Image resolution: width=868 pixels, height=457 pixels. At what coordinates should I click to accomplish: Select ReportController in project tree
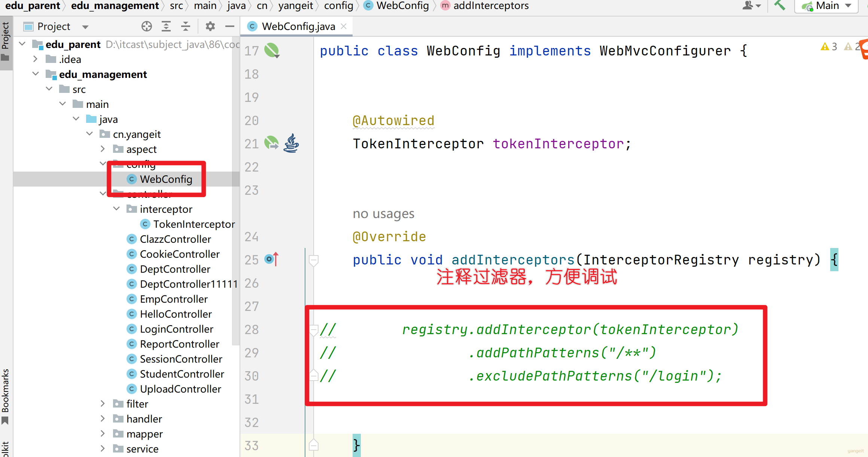[173, 344]
